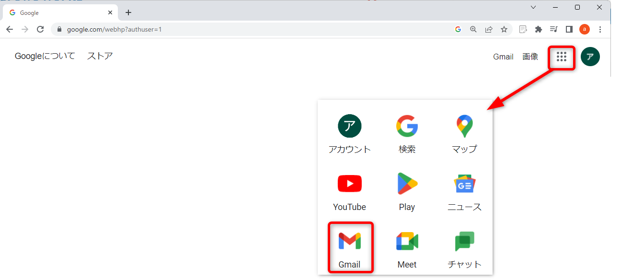Open the media control toolbar icon
The height and width of the screenshot is (280, 644).
point(554,29)
